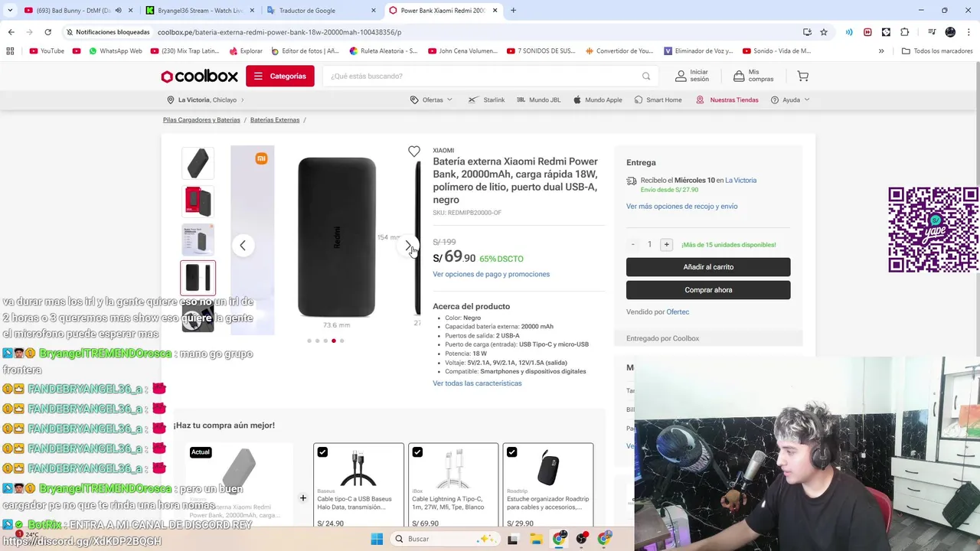The width and height of the screenshot is (980, 551).
Task: Open Chrome three-dot menu
Action: 969,32
